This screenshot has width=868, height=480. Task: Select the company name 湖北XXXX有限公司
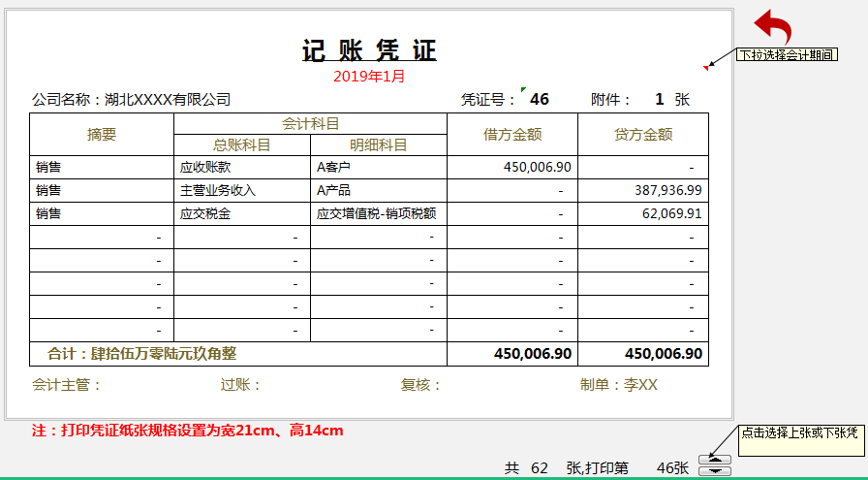point(168,100)
